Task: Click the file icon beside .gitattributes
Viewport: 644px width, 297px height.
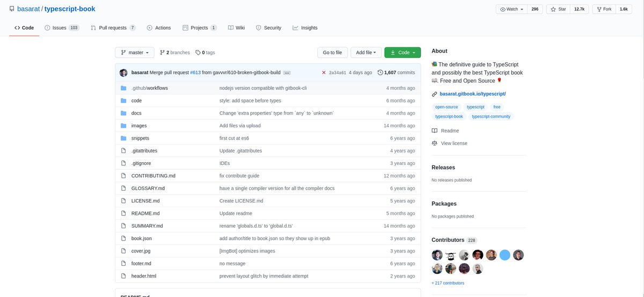Action: pyautogui.click(x=123, y=150)
